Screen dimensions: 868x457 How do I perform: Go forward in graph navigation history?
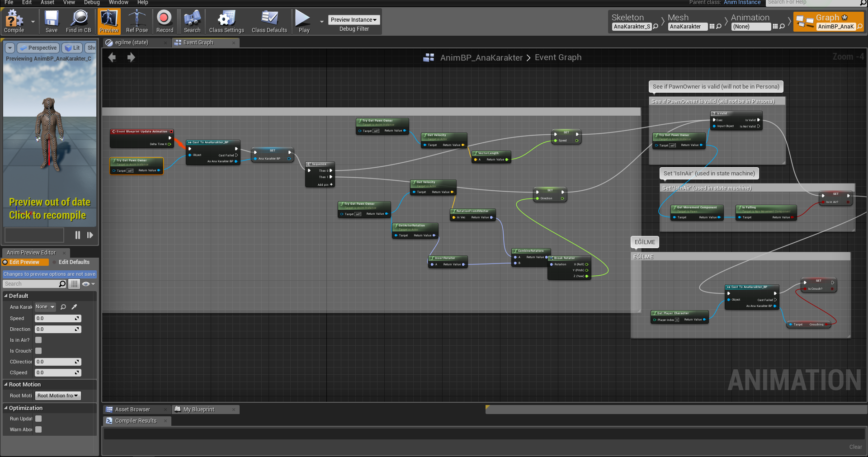point(131,57)
